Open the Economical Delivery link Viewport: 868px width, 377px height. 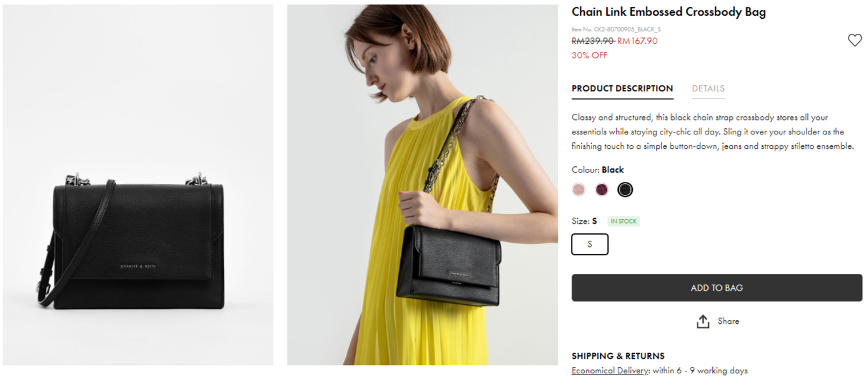tap(610, 371)
